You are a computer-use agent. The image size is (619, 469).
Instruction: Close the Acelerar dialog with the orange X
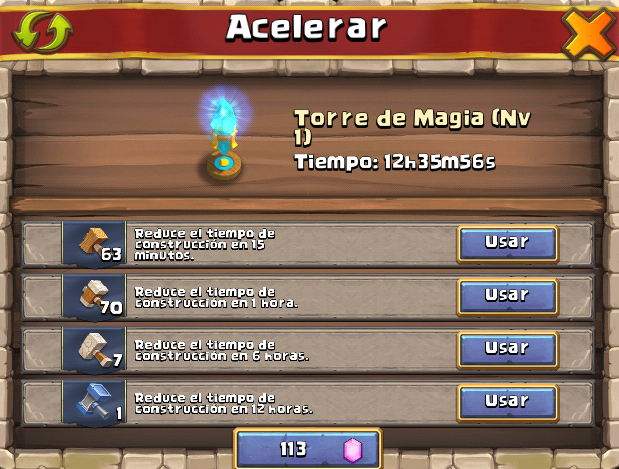point(588,34)
